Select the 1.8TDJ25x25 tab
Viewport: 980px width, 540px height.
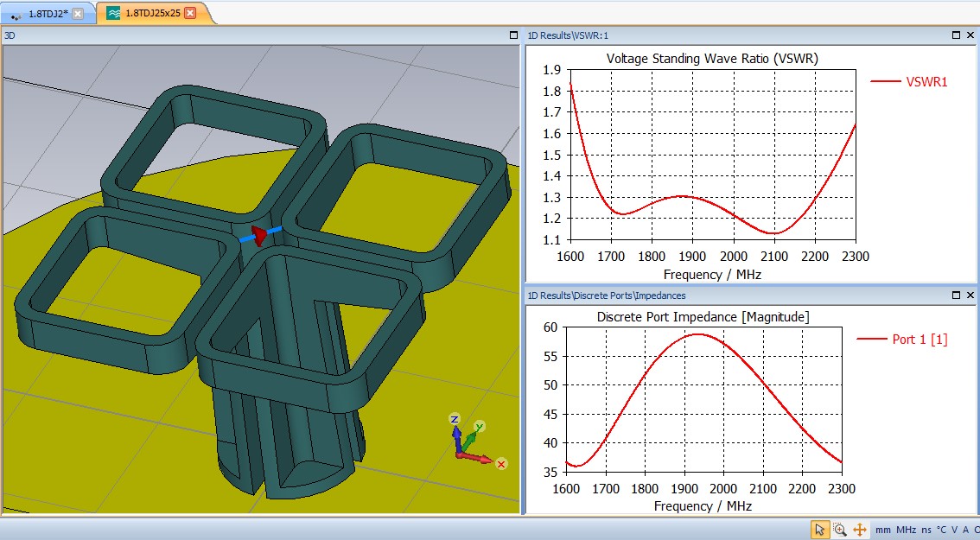[x=144, y=13]
